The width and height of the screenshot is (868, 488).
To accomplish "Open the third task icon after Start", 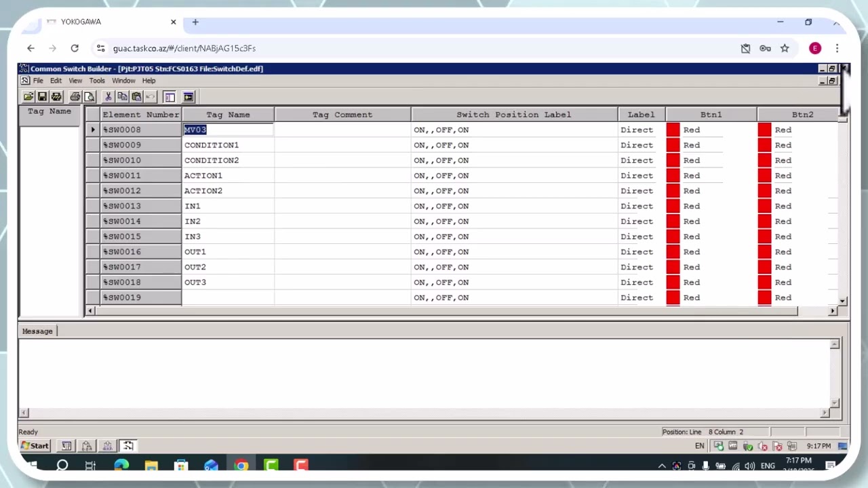I will coord(107,446).
